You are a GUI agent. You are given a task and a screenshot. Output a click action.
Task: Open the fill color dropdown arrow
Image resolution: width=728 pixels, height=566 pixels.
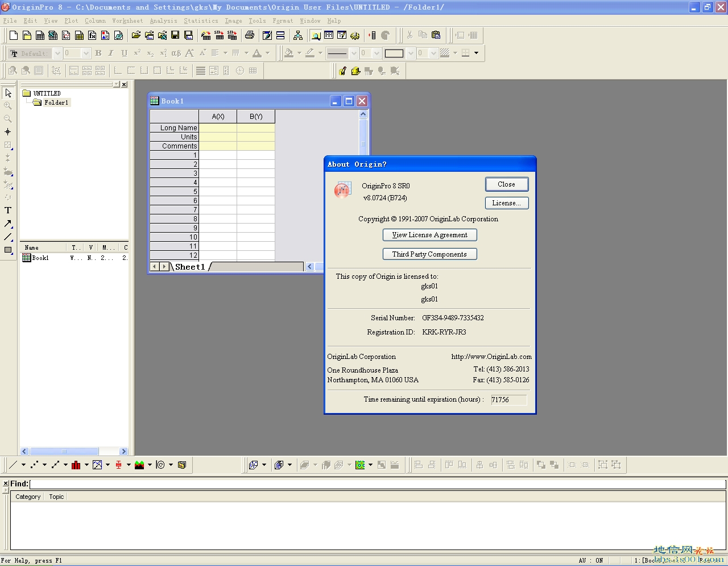299,53
